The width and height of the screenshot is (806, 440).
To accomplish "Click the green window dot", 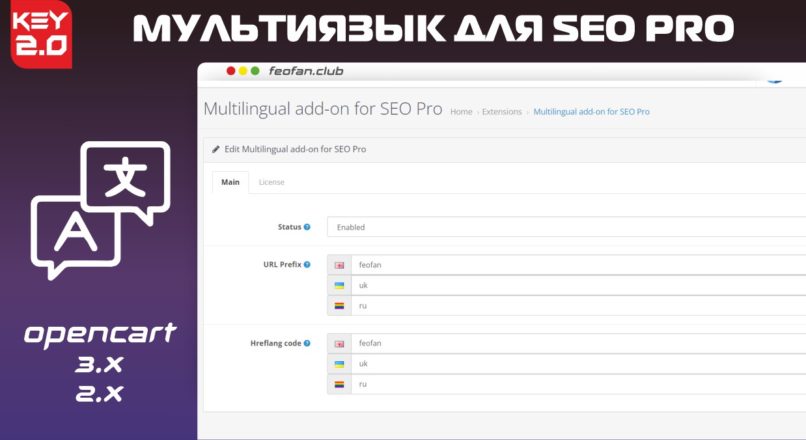I will coord(255,71).
